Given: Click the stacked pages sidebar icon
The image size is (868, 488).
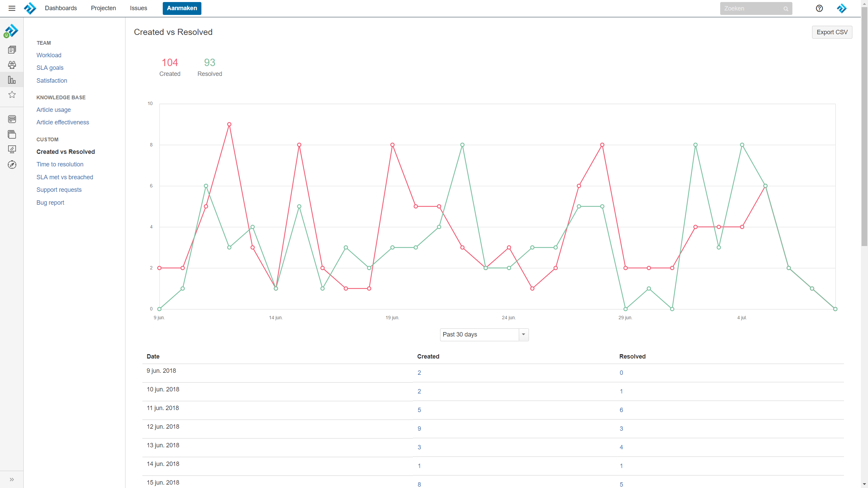Looking at the screenshot, I should (12, 134).
